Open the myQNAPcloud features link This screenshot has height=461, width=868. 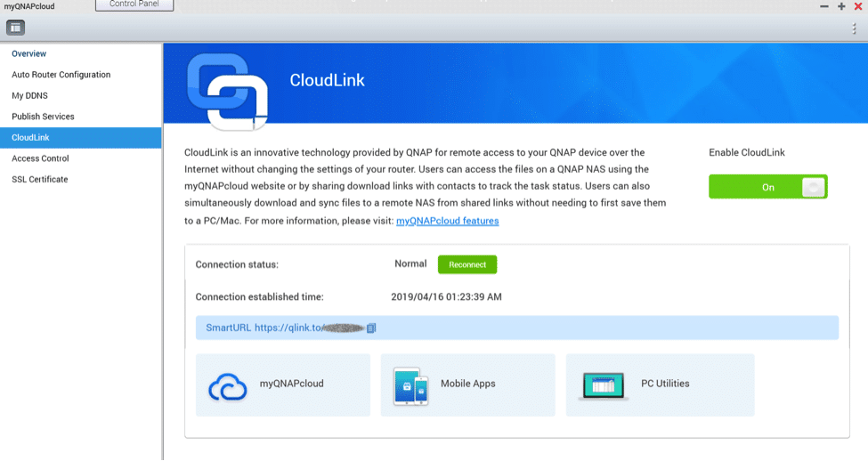point(447,221)
